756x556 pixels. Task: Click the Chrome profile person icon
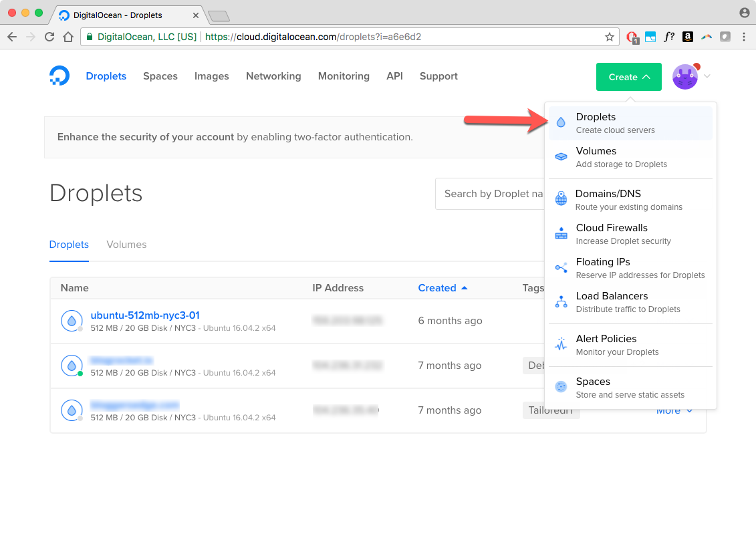pos(745,13)
